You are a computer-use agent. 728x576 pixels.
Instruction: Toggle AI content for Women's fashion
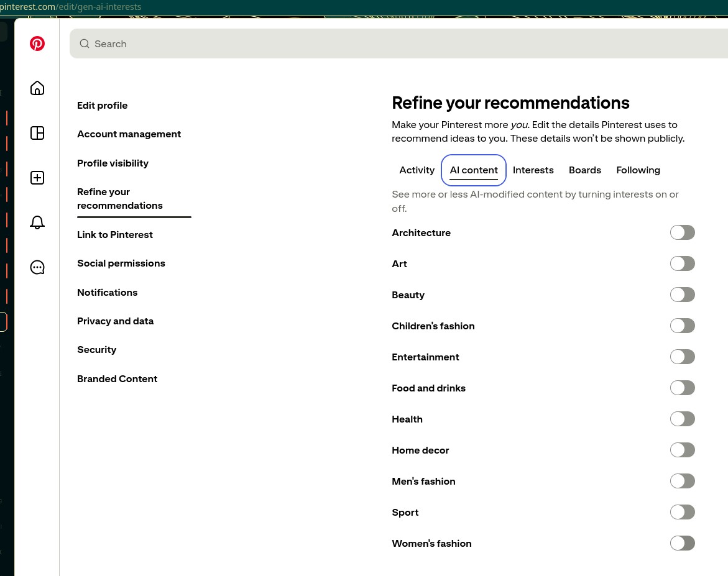tap(682, 544)
